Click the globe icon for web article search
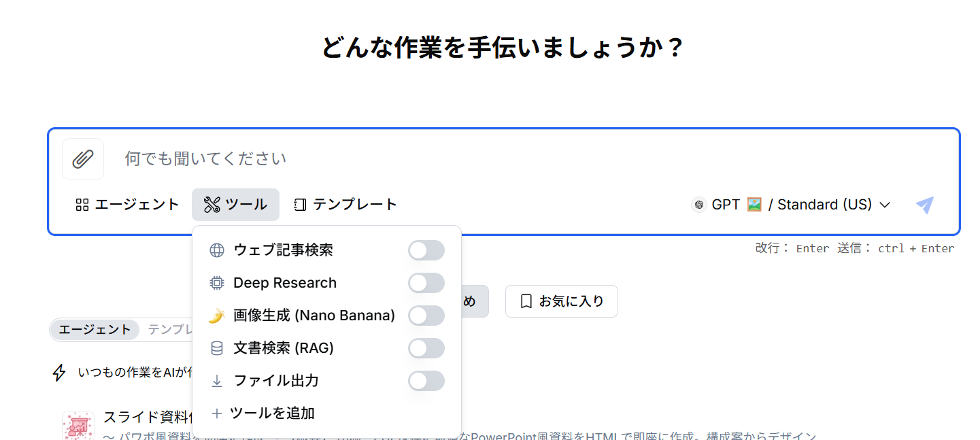980x440 pixels. [217, 250]
